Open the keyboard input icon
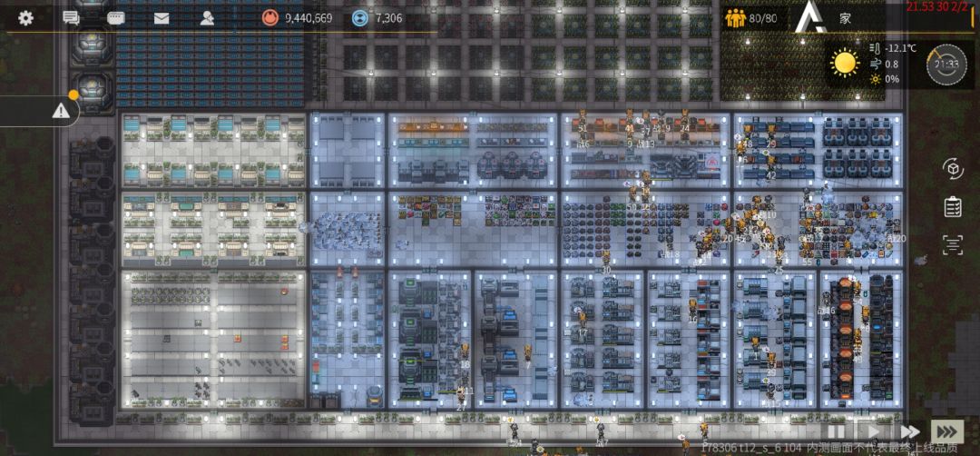980x456 pixels. click(x=115, y=18)
